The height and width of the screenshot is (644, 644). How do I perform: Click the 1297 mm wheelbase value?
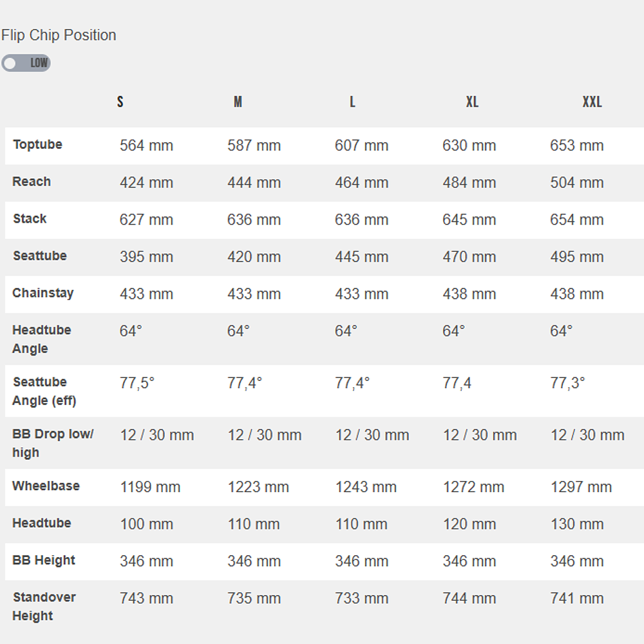coord(581,487)
